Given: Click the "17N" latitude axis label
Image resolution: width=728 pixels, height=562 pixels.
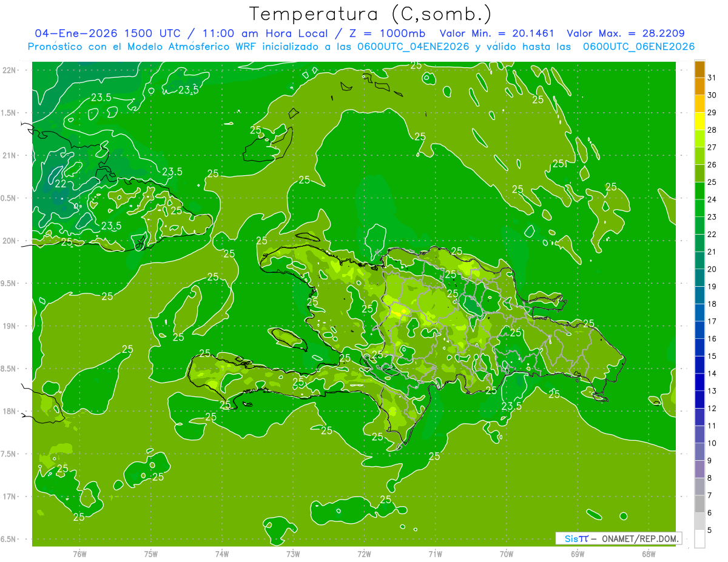Looking at the screenshot, I should 9,497.
